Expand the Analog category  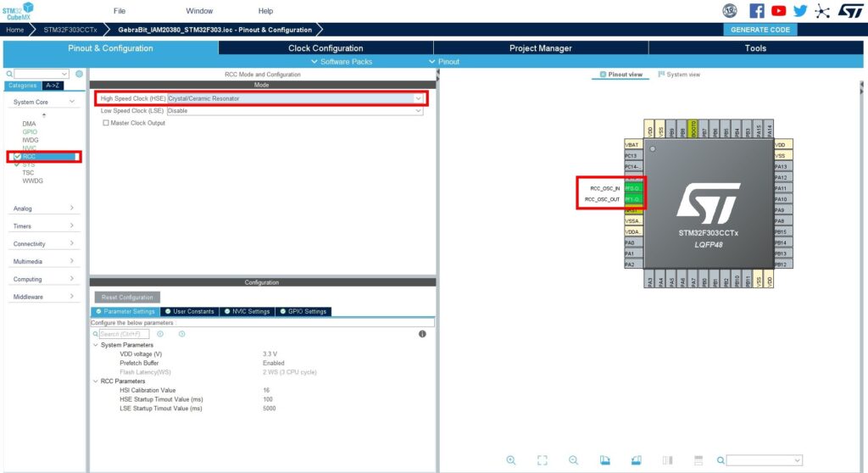[x=72, y=208]
